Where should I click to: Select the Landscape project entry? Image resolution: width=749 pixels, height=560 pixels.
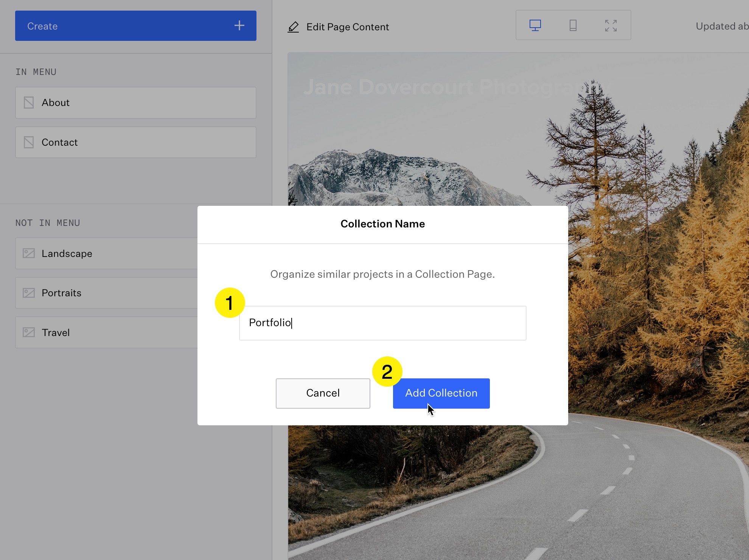pyautogui.click(x=106, y=253)
